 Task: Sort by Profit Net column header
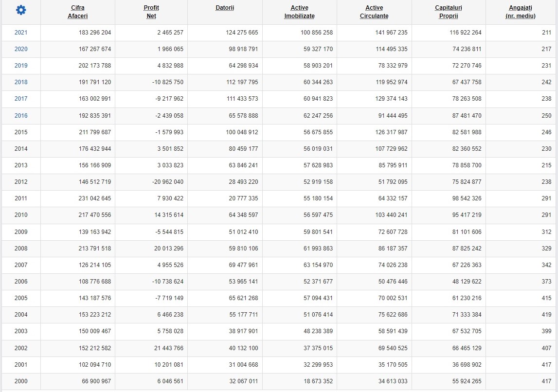[151, 12]
